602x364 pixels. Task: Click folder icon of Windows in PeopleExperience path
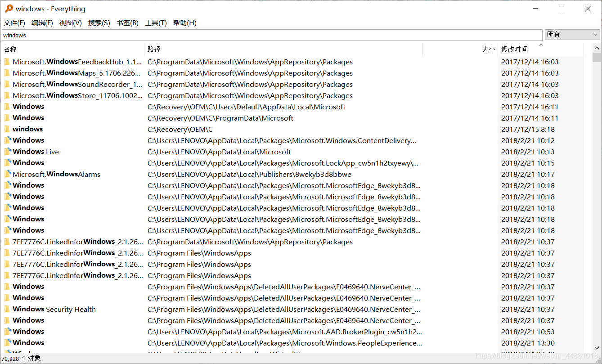7,343
